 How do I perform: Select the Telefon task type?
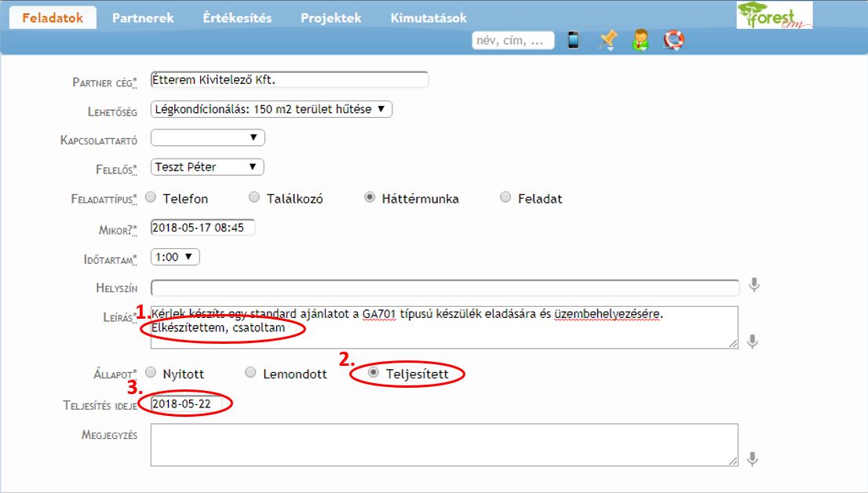point(151,198)
